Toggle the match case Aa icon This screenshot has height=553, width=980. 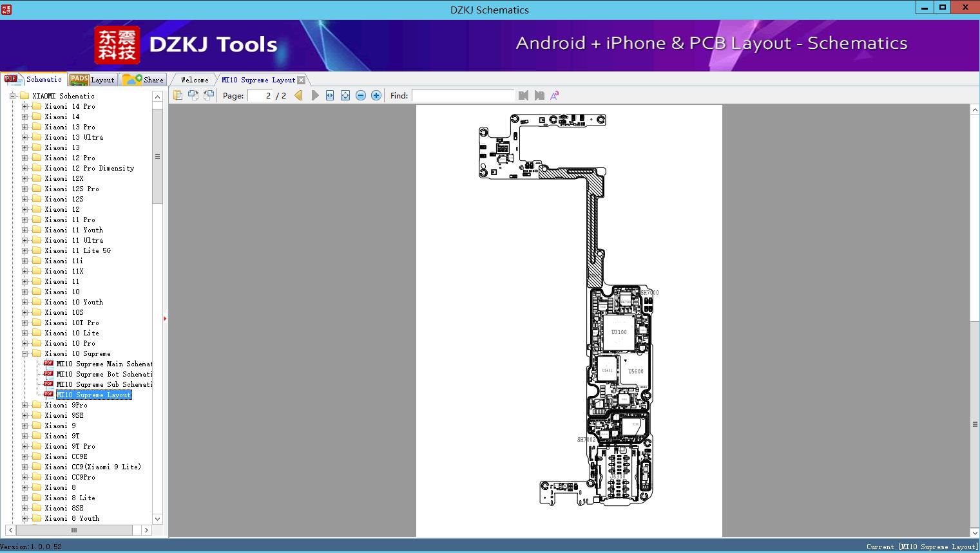tap(554, 95)
